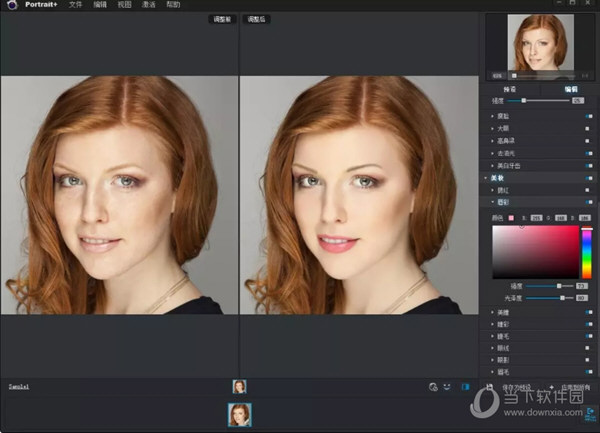Viewport: 600px width, 433px height.
Task: Open the 帮助 menu
Action: 173,5
